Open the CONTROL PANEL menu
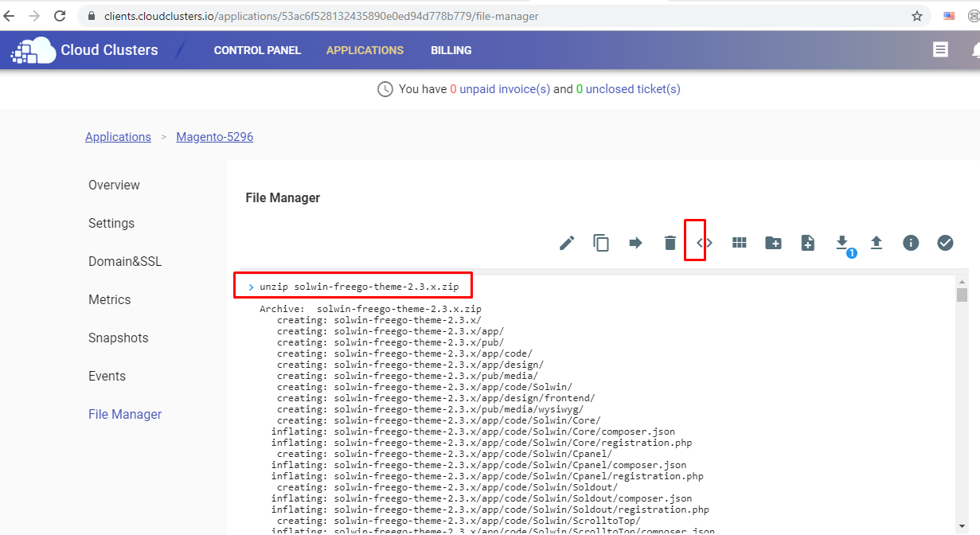Viewport: 980px width, 535px height. pos(257,50)
